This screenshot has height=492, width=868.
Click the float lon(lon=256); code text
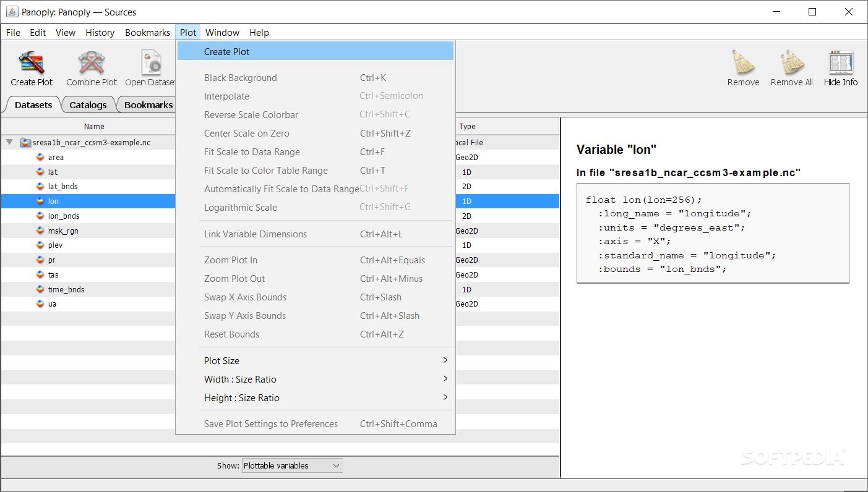(644, 200)
